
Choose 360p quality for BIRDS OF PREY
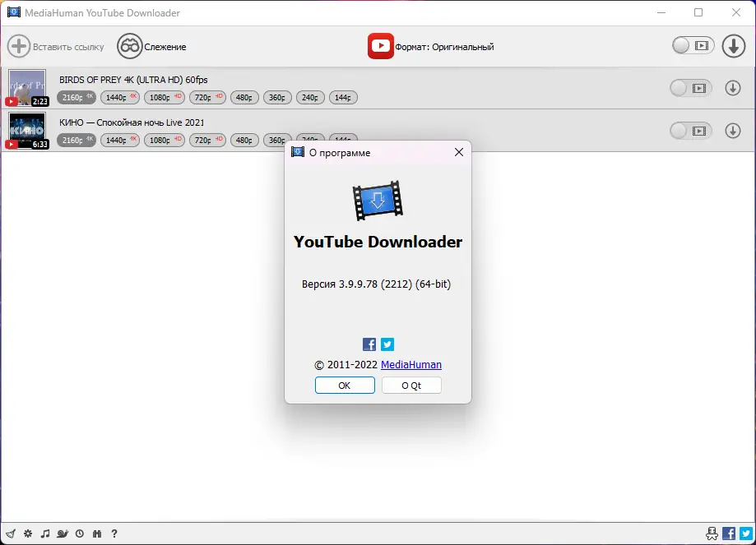pyautogui.click(x=277, y=97)
